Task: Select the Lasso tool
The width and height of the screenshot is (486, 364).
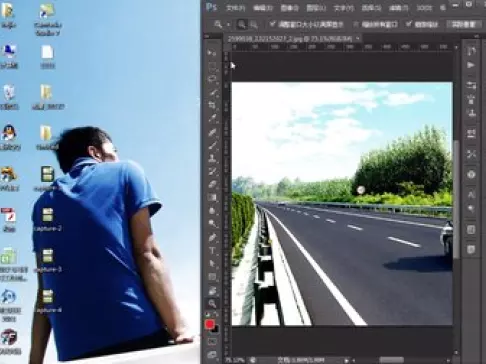Action: pos(212,79)
